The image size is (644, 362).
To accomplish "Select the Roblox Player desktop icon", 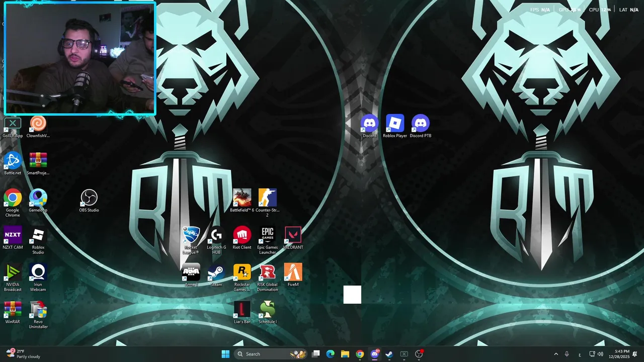I will (395, 127).
